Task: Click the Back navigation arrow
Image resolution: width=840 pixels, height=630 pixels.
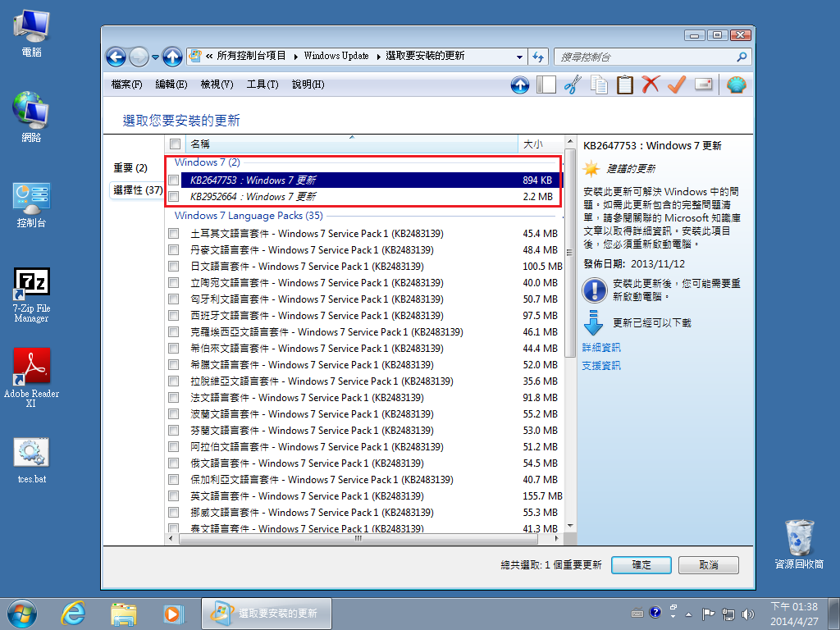Action: point(116,57)
